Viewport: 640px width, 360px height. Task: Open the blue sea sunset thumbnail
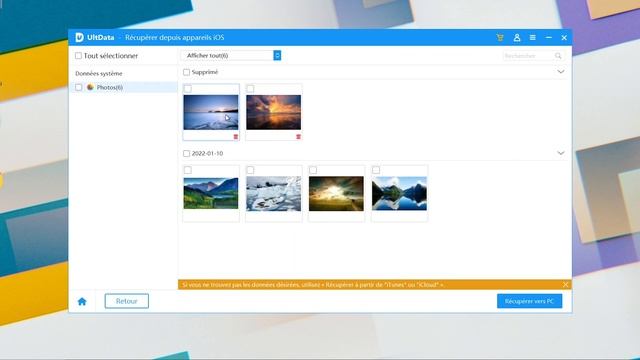point(211,112)
